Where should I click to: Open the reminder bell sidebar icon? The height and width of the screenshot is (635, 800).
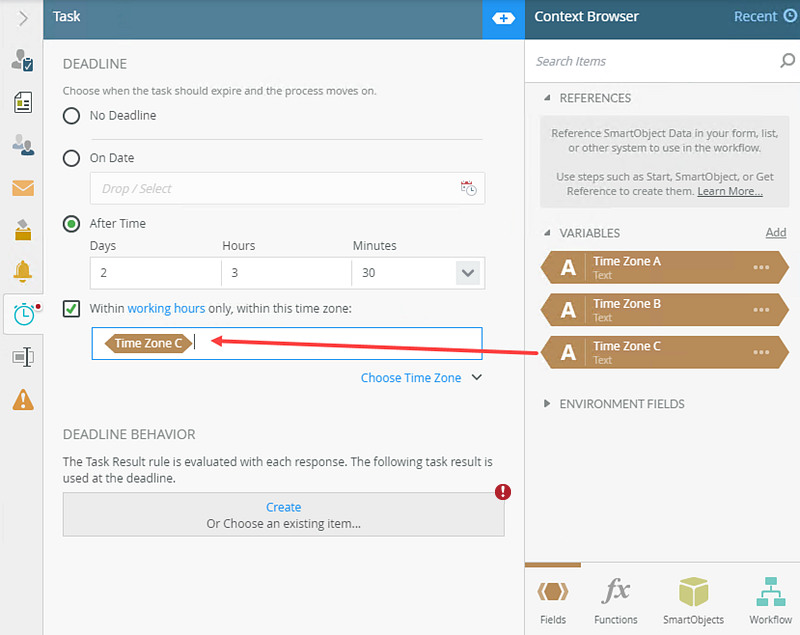click(23, 271)
